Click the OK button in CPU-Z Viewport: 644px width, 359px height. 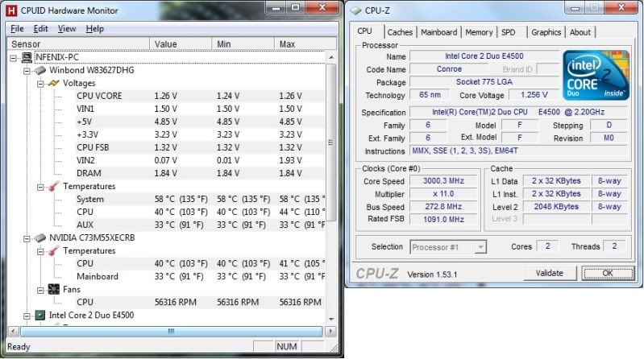(x=608, y=273)
